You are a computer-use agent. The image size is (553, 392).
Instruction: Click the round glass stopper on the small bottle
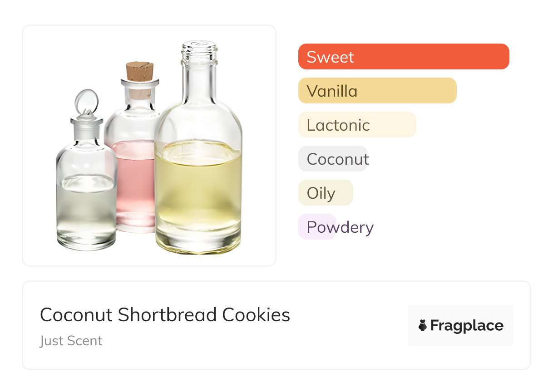point(86,102)
